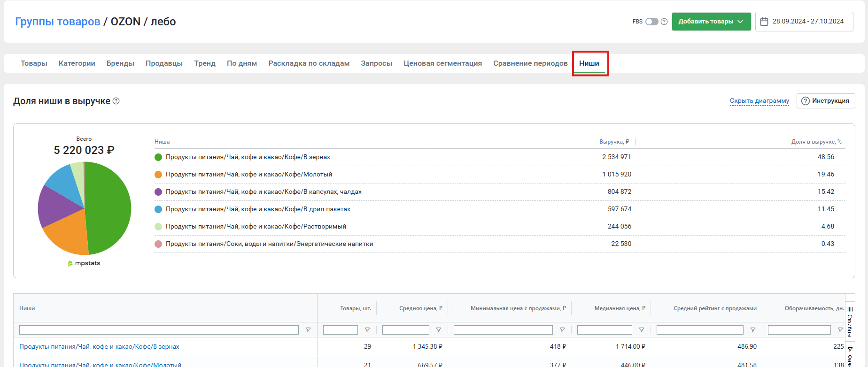Select the Ниши tab
This screenshot has width=868, height=367.
pos(589,63)
